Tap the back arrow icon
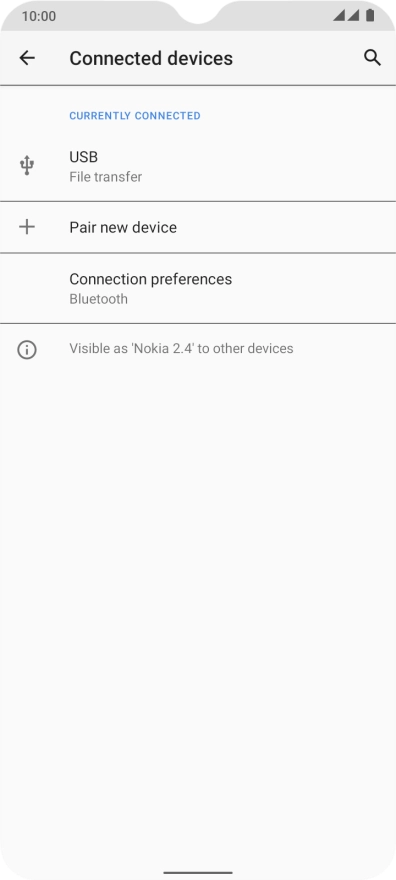 27,58
